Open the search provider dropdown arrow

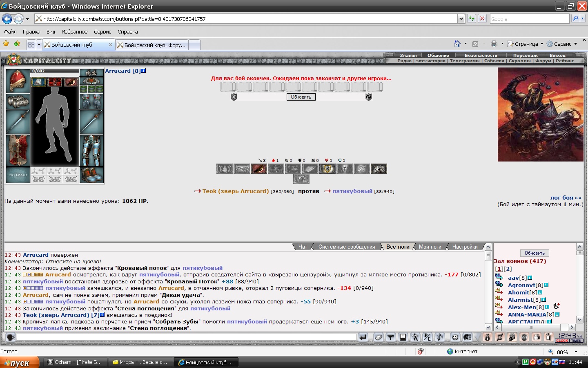point(583,18)
